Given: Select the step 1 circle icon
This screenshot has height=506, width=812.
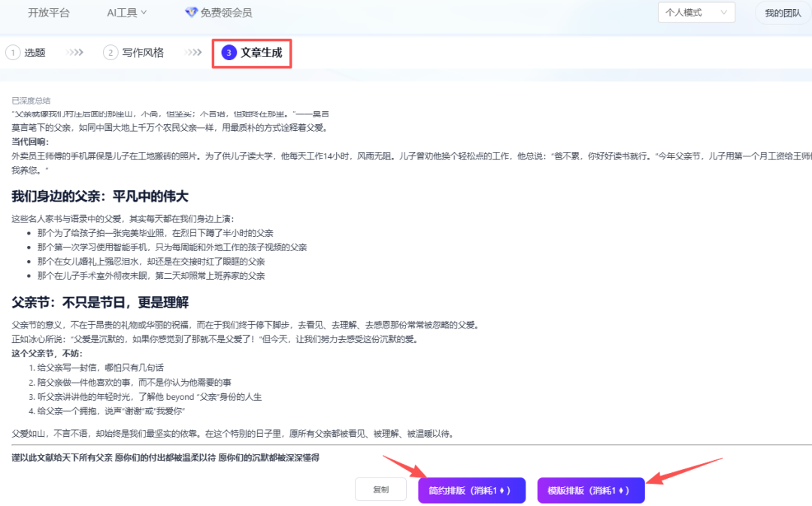Looking at the screenshot, I should (x=13, y=53).
